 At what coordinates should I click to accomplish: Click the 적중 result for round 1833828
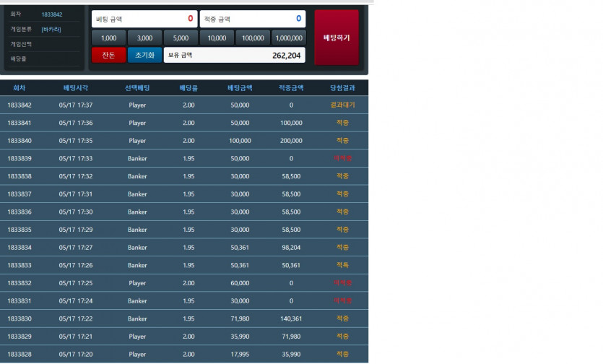pos(342,354)
